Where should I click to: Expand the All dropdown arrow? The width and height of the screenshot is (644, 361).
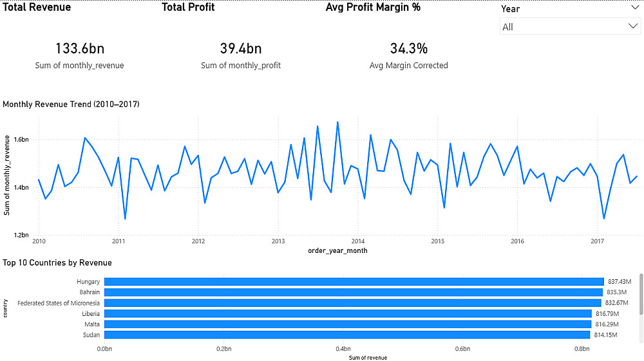point(633,26)
